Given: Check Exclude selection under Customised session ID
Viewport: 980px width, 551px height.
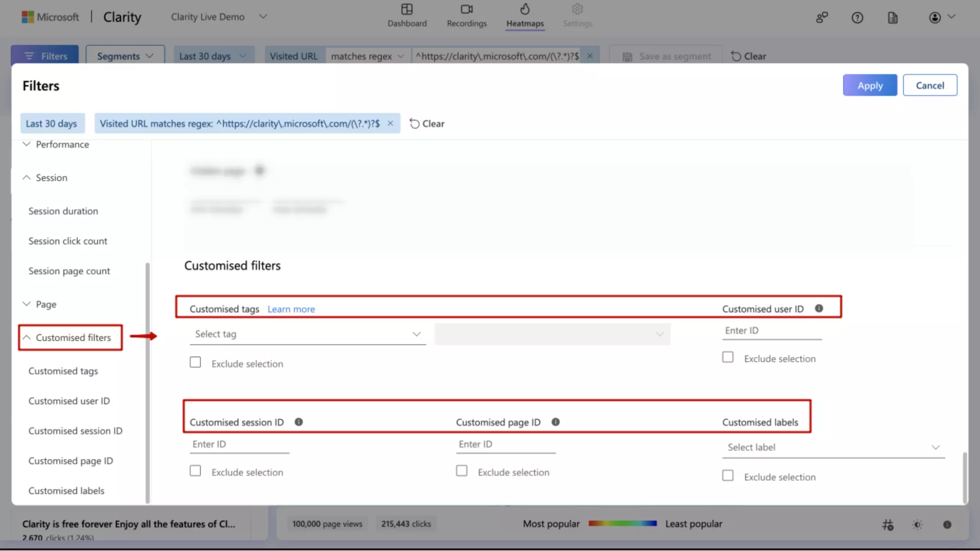Looking at the screenshot, I should [x=195, y=470].
